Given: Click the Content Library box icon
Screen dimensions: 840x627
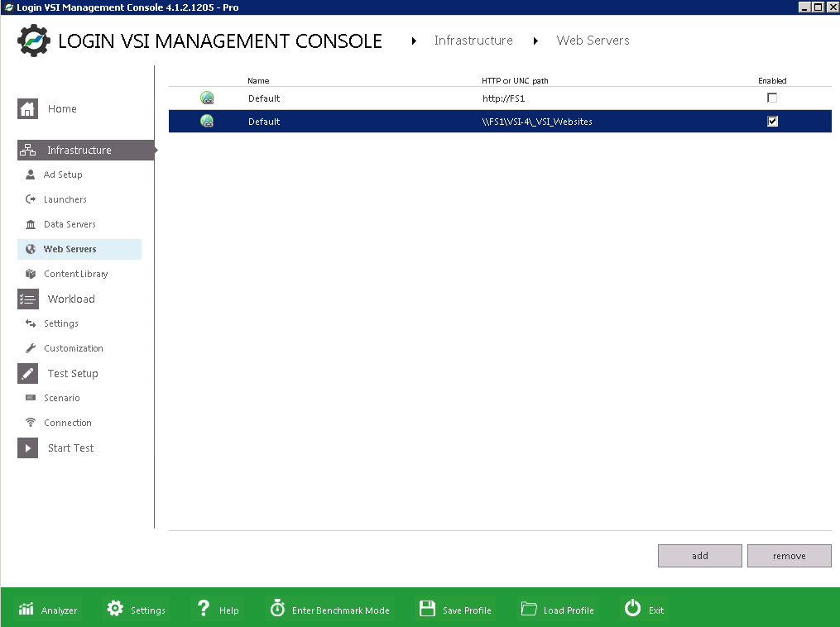Looking at the screenshot, I should (31, 274).
